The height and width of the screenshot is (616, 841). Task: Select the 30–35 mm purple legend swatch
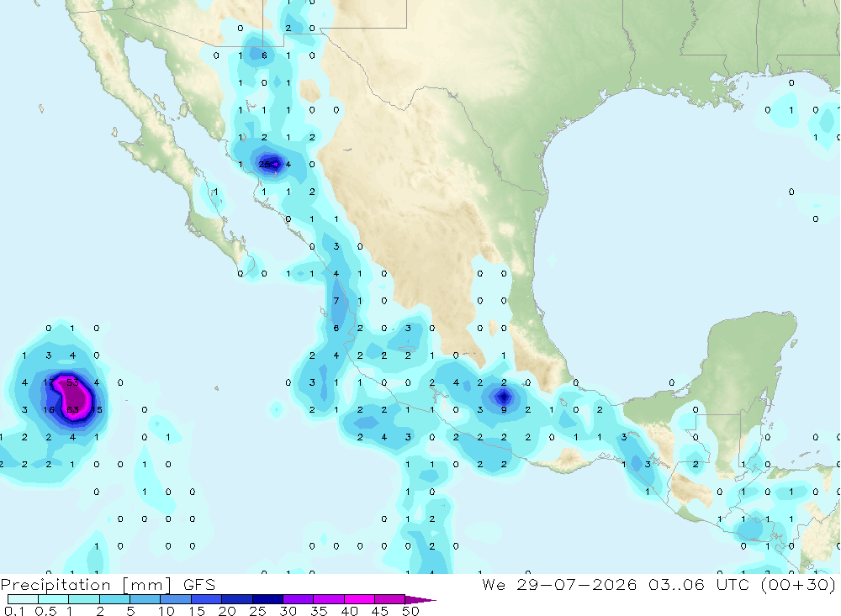[x=299, y=599]
